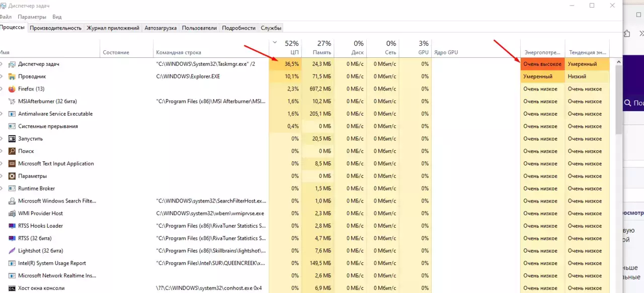Expand the Firefox (13) process group

pos(2,89)
